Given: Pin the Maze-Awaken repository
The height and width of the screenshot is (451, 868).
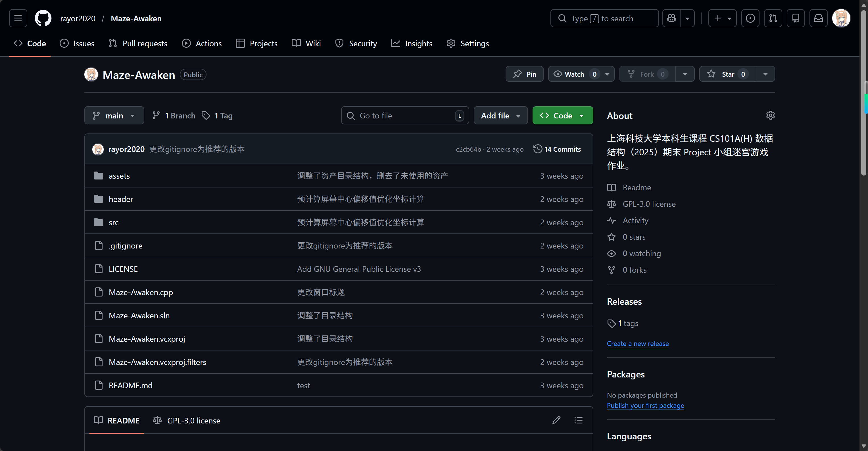Looking at the screenshot, I should pyautogui.click(x=524, y=74).
